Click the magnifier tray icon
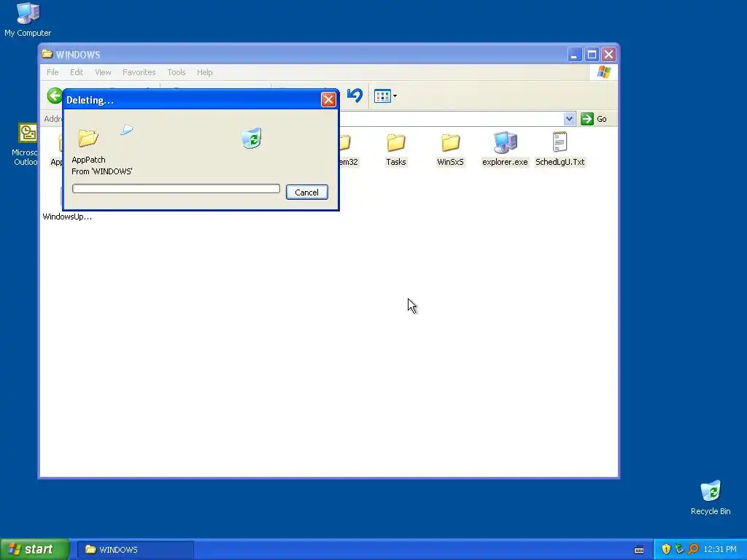The width and height of the screenshot is (747, 560). [693, 549]
